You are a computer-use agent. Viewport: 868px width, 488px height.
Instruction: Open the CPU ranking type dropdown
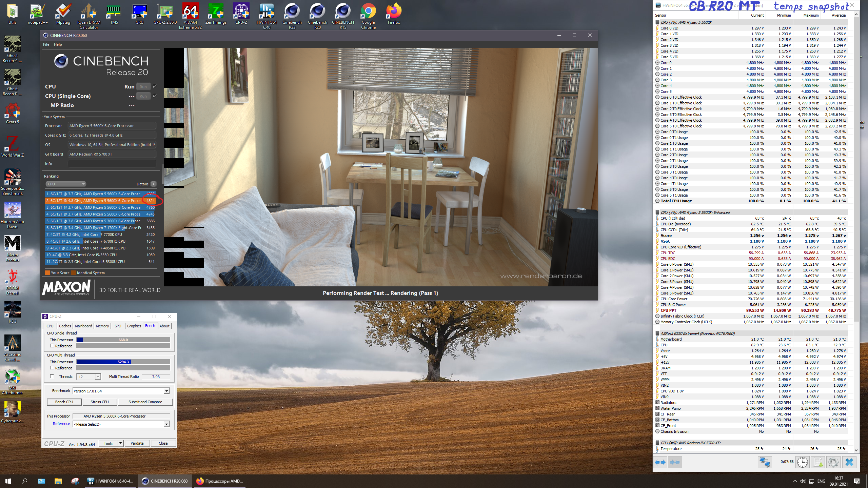click(x=66, y=184)
